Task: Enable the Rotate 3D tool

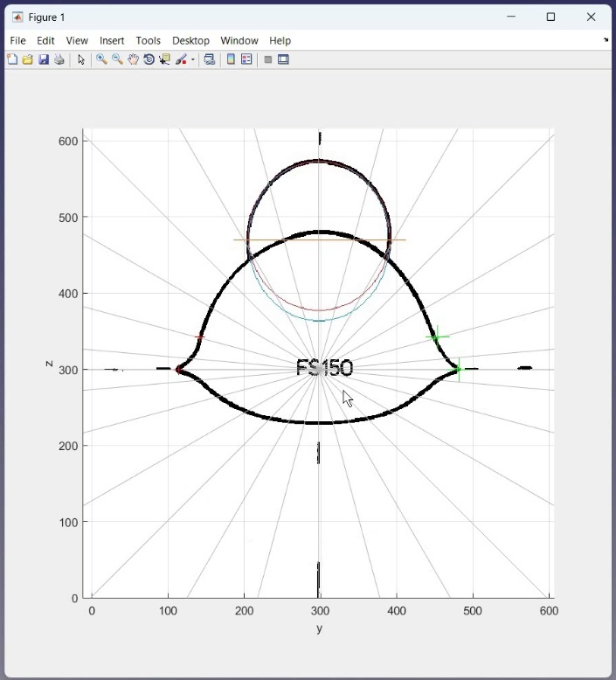Action: [149, 59]
